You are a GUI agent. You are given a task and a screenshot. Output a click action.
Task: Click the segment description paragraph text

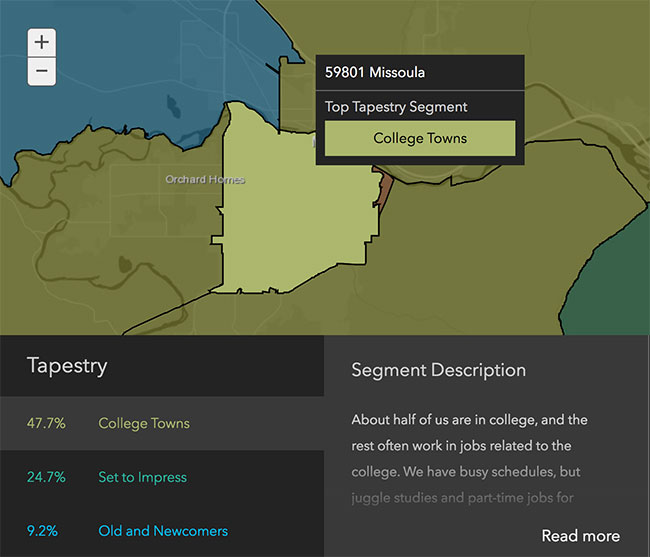tap(470, 445)
